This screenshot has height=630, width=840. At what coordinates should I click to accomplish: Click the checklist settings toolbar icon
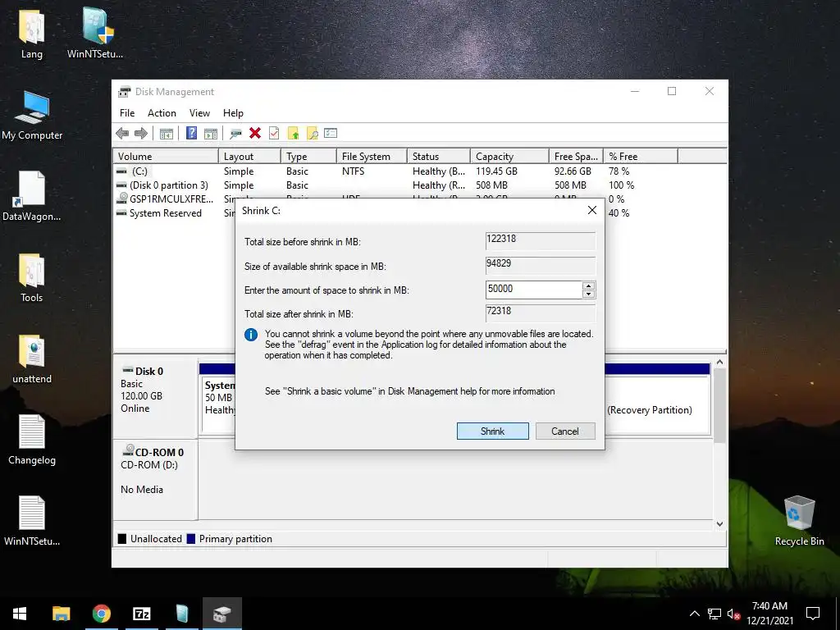pos(331,133)
